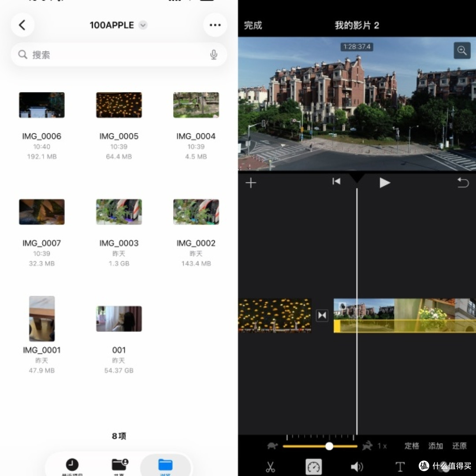476x476 pixels.
Task: Tap the search field in Files
Action: 119,55
